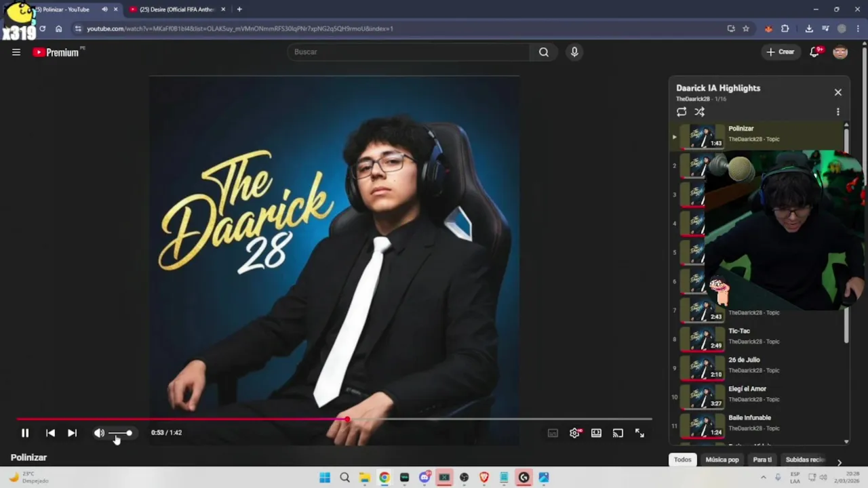
Task: Select the Subidas recientes chip
Action: point(805,460)
